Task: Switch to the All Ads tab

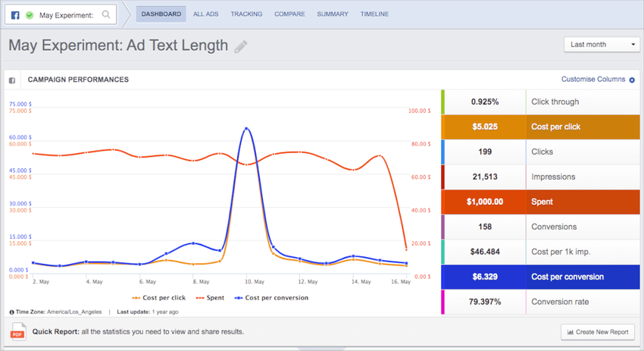Action: 206,14
